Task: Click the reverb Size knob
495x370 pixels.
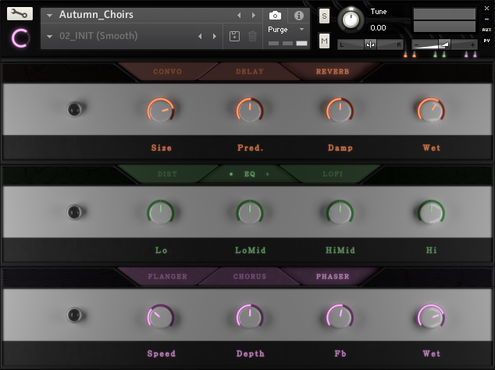Action: [161, 110]
